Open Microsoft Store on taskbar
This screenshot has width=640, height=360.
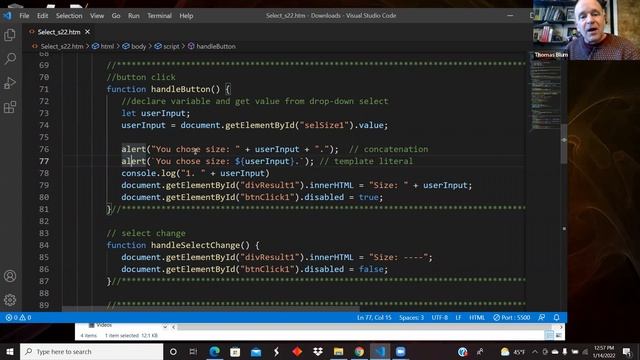pyautogui.click(x=235, y=351)
